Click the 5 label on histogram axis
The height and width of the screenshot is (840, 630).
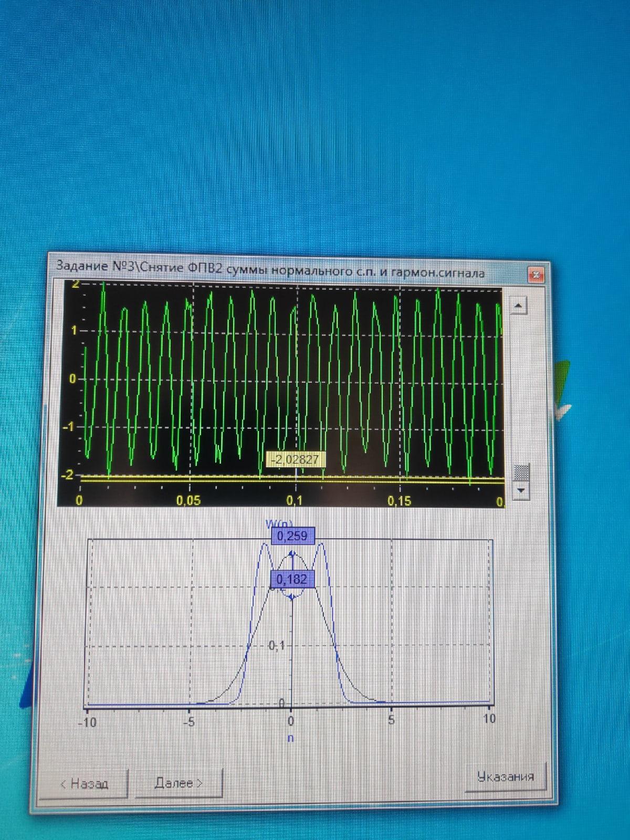click(x=391, y=720)
